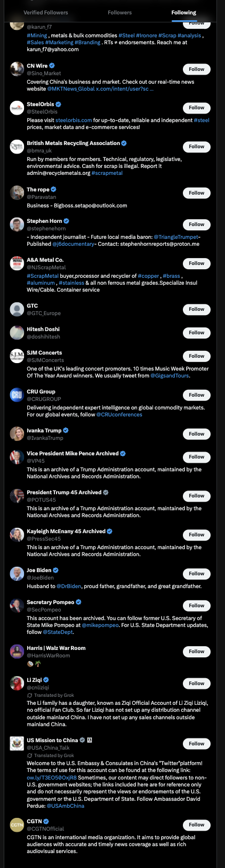
Task: Open CN Wire profile avatar
Action: point(17,69)
